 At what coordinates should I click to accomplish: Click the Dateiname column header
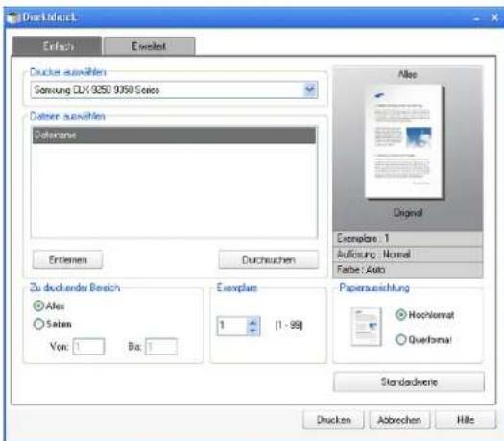tap(174, 135)
